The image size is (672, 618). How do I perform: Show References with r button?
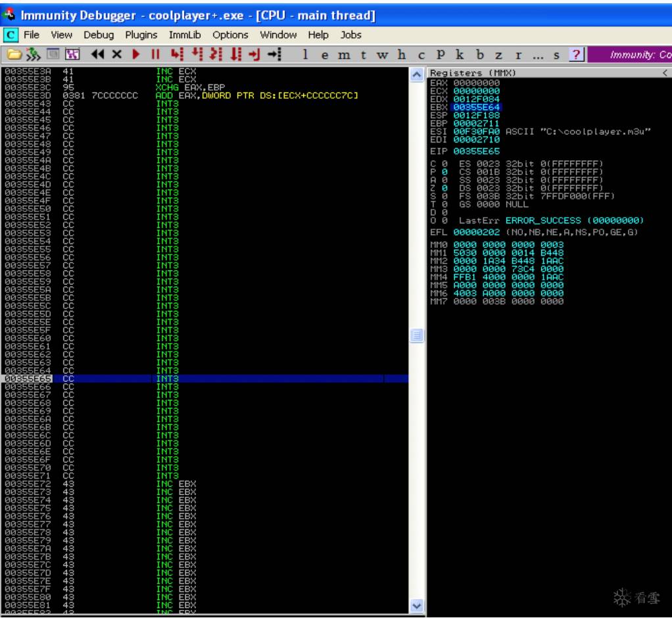pyautogui.click(x=519, y=55)
